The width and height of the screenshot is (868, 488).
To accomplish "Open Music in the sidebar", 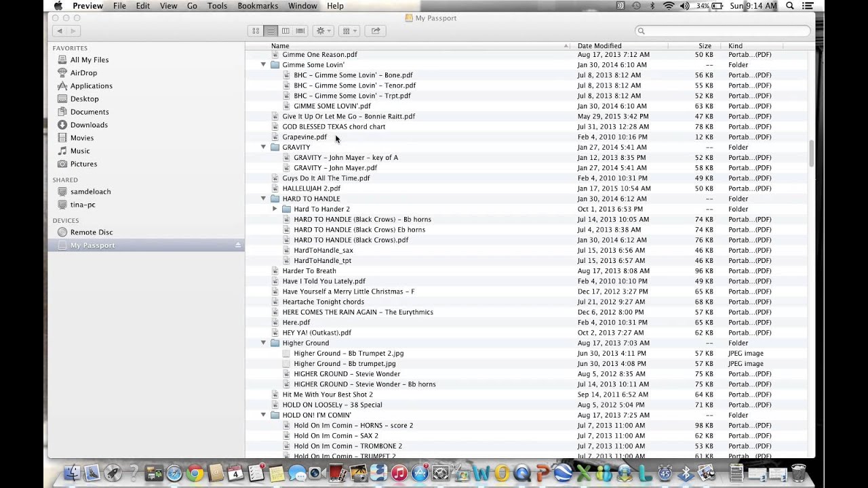I will coord(80,150).
